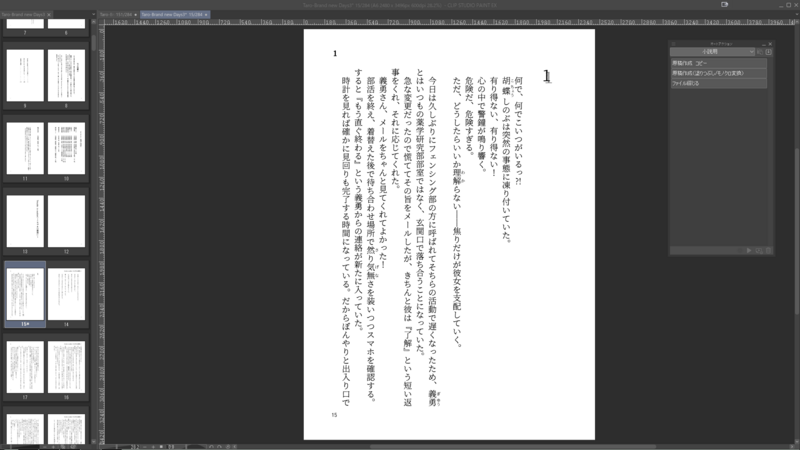Close the auto action floating panel

[770, 44]
